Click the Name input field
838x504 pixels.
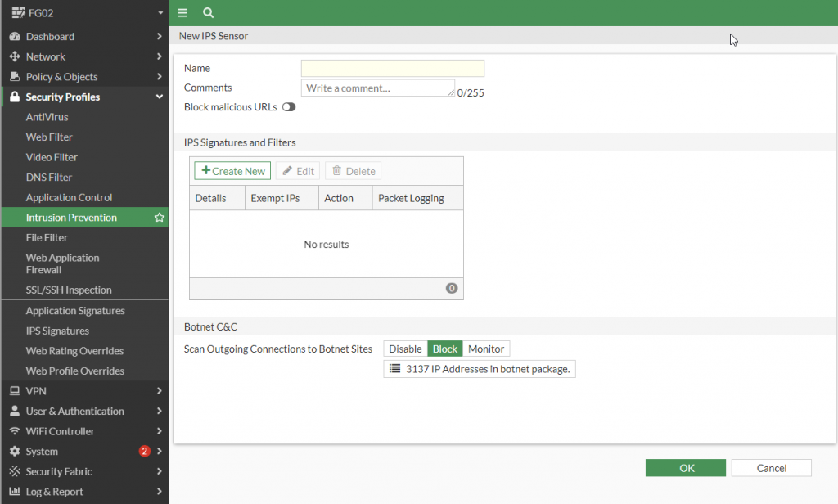pyautogui.click(x=393, y=69)
